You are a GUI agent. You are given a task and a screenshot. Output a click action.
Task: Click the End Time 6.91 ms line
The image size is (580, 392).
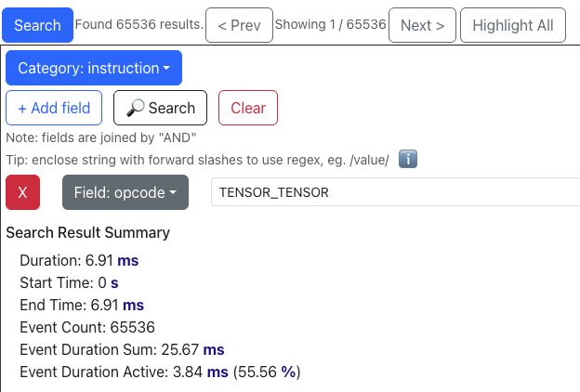pyautogui.click(x=82, y=305)
